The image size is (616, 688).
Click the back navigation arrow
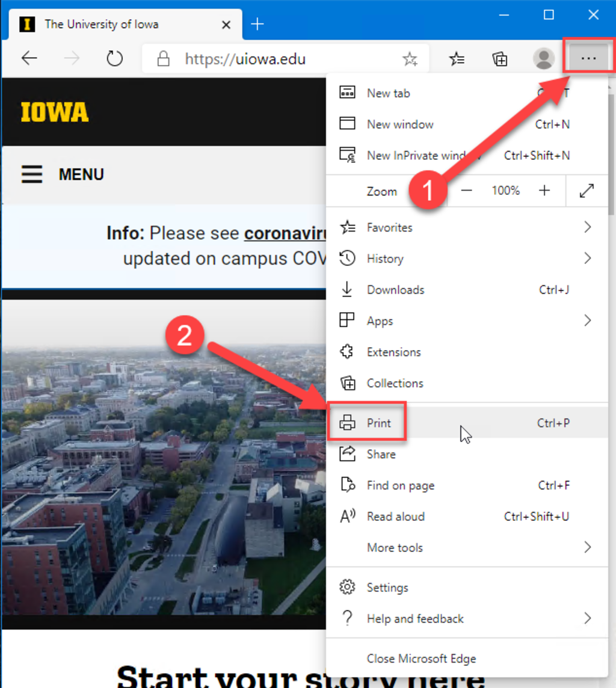point(29,58)
